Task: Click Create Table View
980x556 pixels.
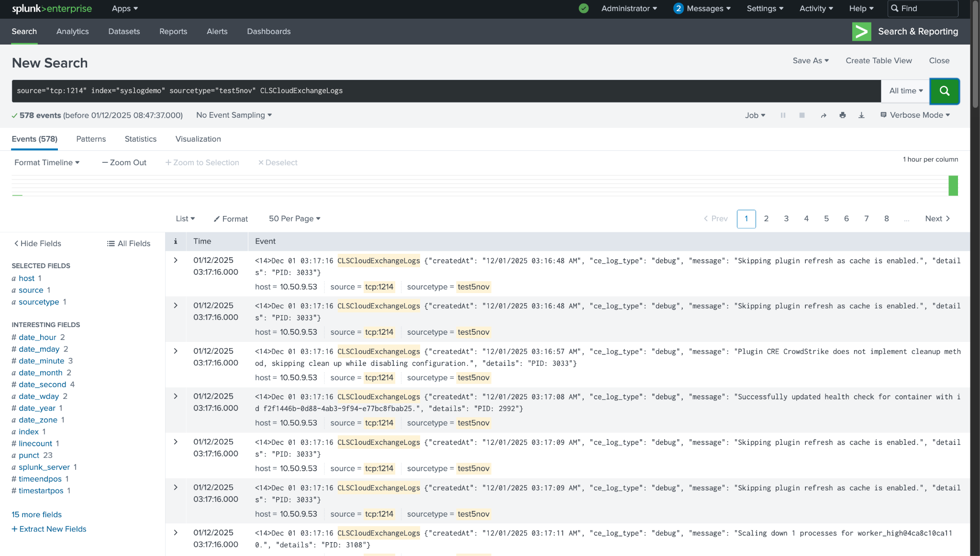Action: (x=879, y=61)
